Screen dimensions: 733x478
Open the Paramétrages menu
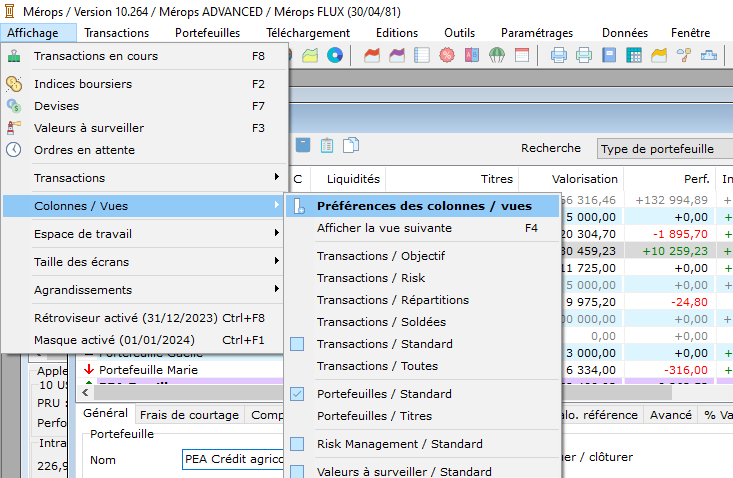tap(537, 33)
